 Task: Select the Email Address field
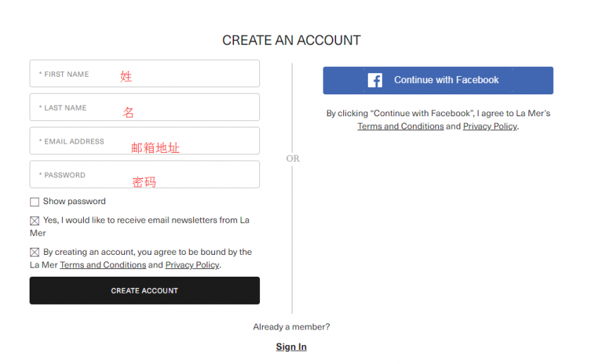(x=144, y=141)
